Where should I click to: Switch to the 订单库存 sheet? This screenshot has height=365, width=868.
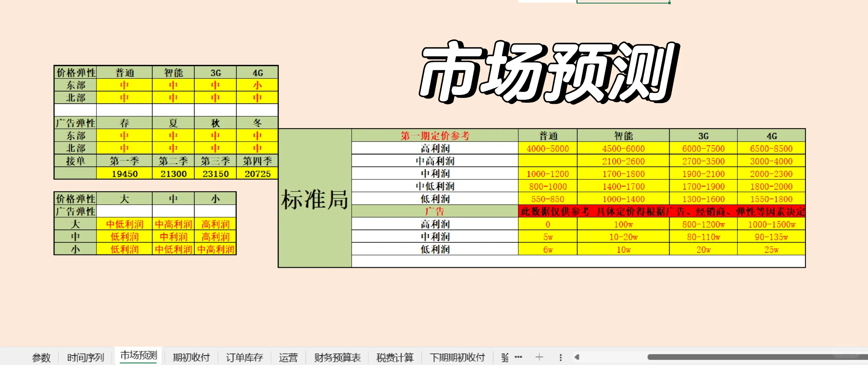click(x=245, y=357)
